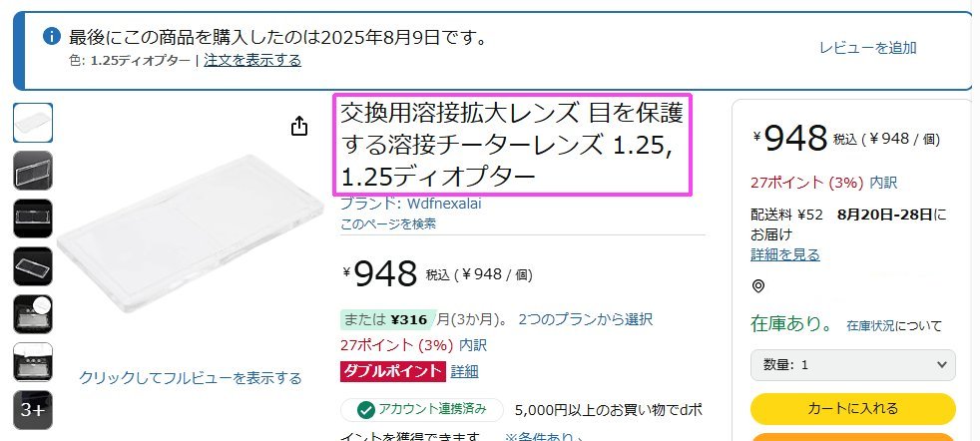Click the share icon above product image
Viewport: 980px width, 441px height.
point(299,126)
